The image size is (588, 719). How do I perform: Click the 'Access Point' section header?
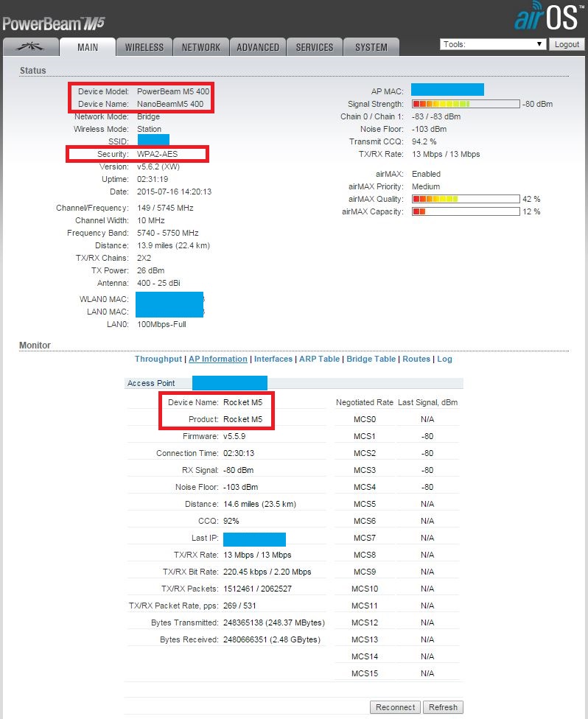tap(151, 383)
